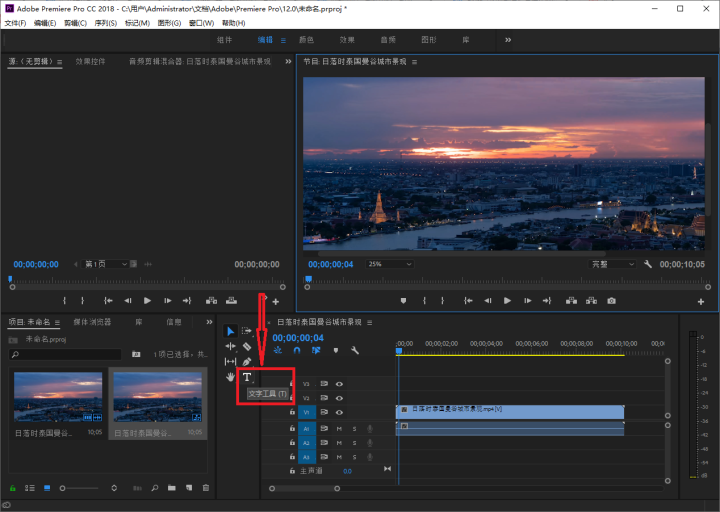Open the 完整 playback resolution dropdown
720x512 pixels.
(x=613, y=264)
